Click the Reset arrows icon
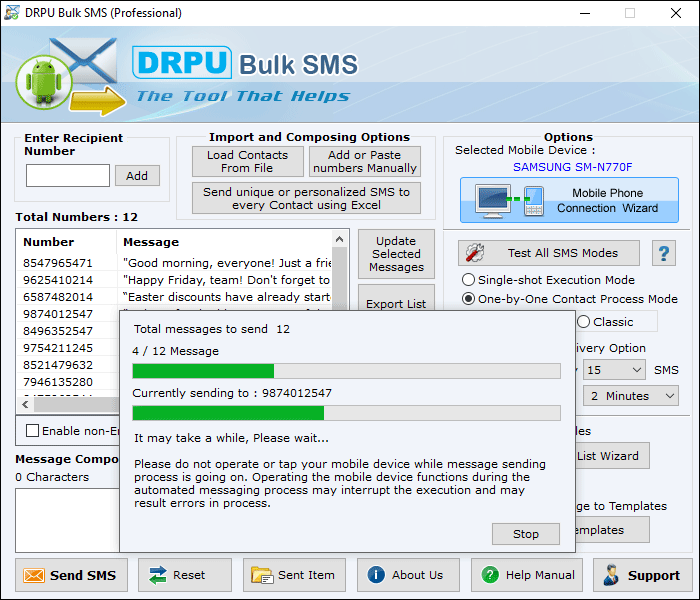700x600 pixels. tap(158, 575)
